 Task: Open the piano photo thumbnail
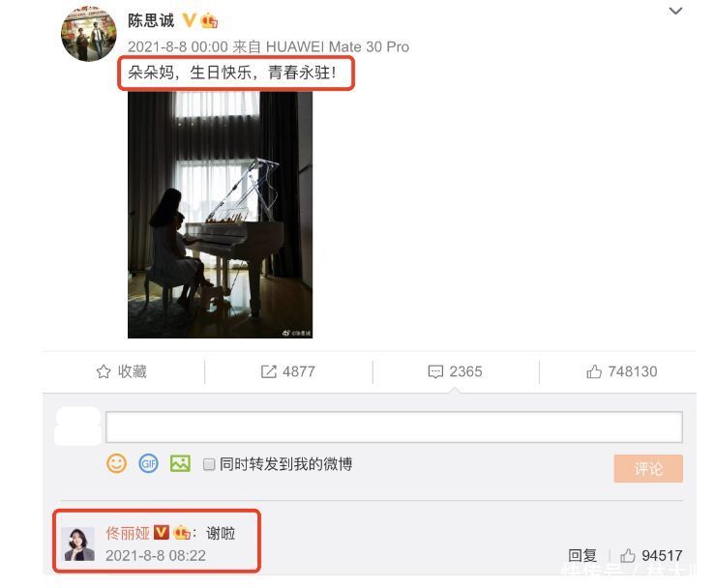point(220,215)
